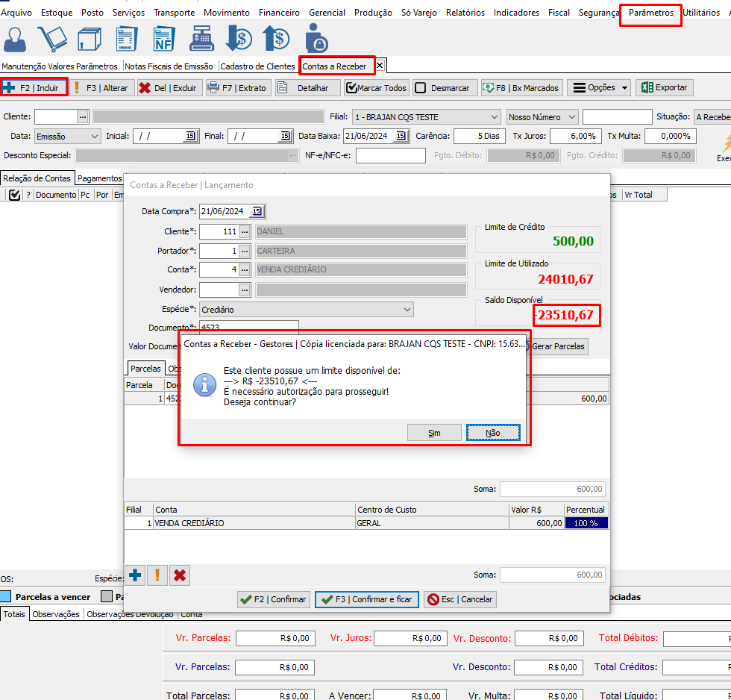Switch to Cadastro de Clientes tab
Screen dimensions: 731x700
(x=257, y=66)
